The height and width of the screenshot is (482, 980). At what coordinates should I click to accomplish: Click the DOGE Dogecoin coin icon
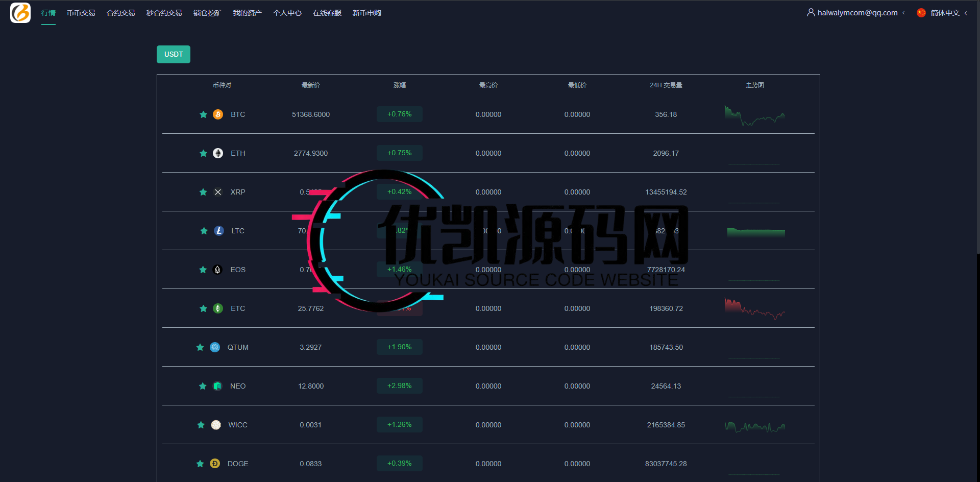[214, 464]
